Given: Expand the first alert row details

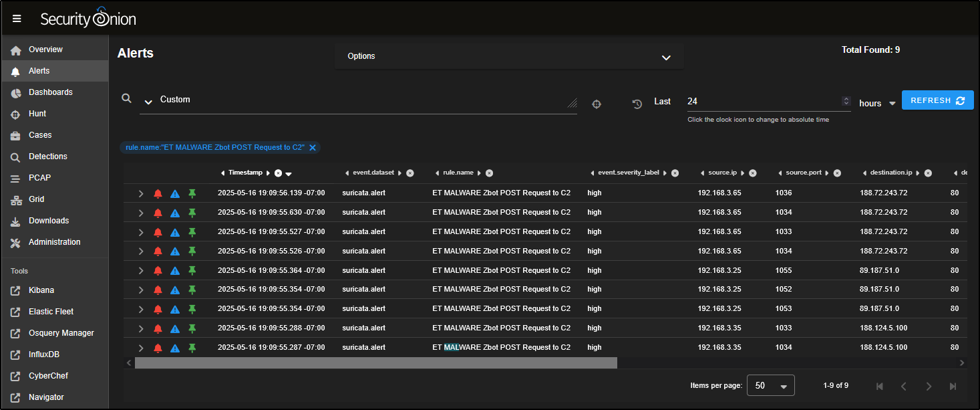Looking at the screenshot, I should [x=141, y=194].
